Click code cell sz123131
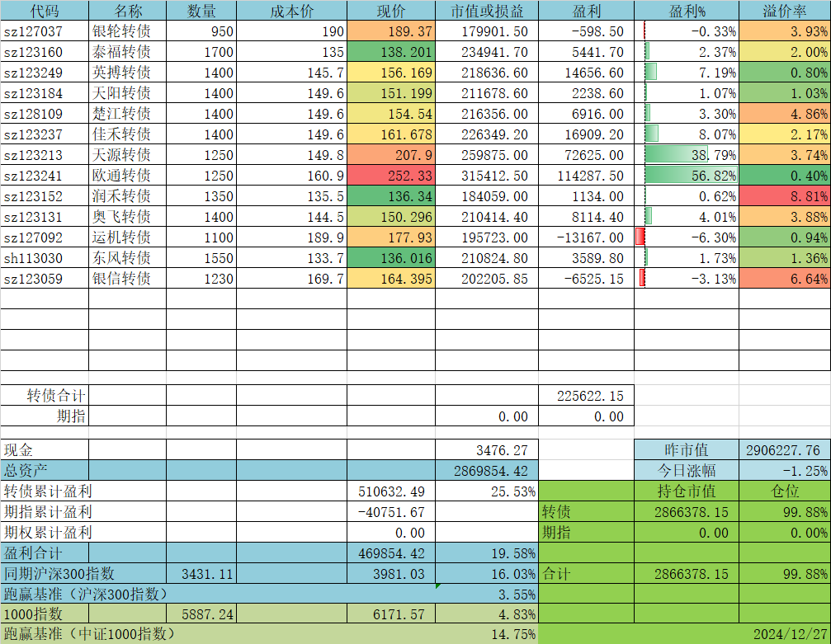 (x=45, y=217)
